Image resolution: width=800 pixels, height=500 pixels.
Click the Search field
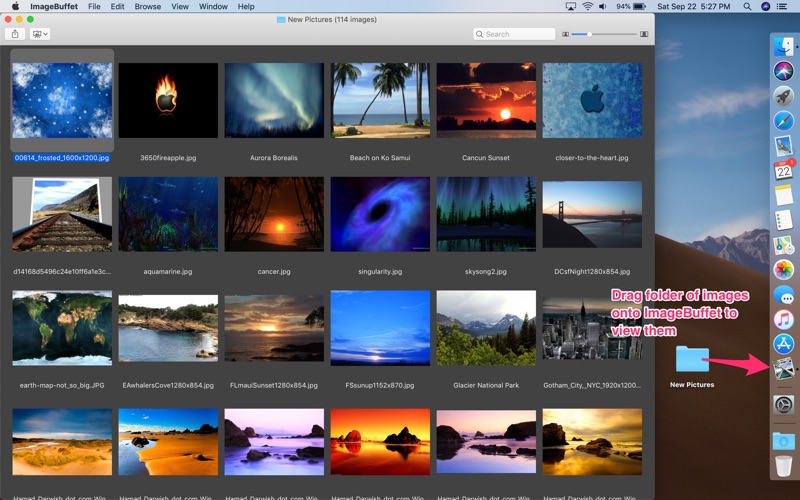click(x=514, y=34)
